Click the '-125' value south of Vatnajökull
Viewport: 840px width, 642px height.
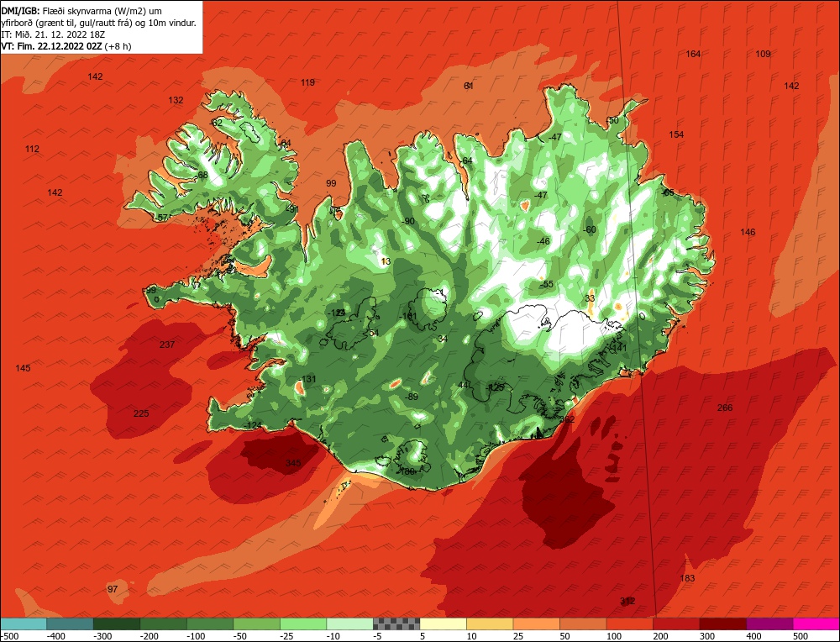pyautogui.click(x=496, y=387)
